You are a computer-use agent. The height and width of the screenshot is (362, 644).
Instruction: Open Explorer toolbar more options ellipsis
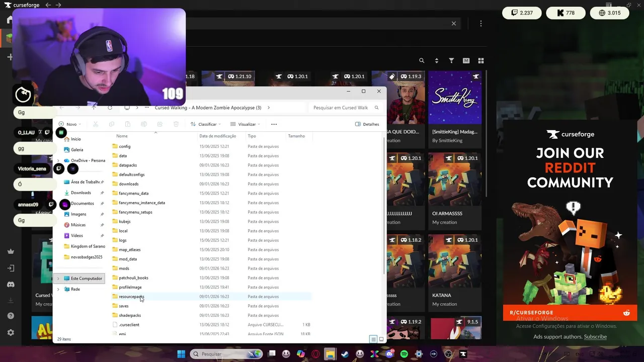pyautogui.click(x=274, y=124)
